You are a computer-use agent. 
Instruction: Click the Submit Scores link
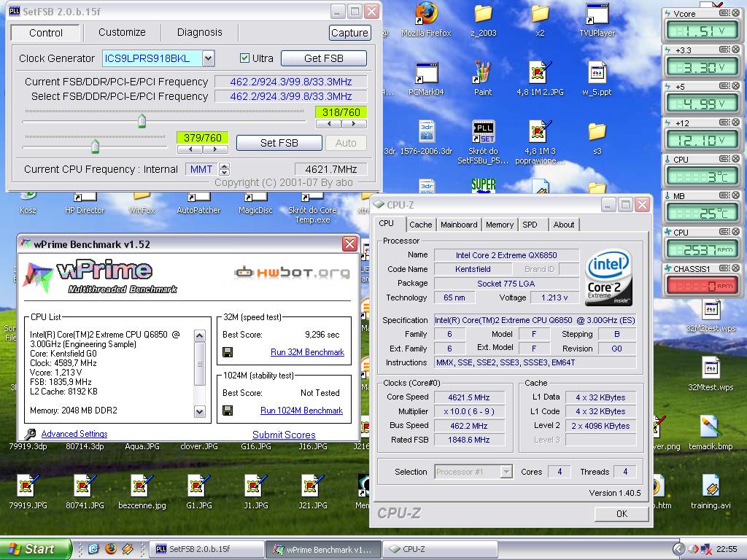click(x=284, y=435)
